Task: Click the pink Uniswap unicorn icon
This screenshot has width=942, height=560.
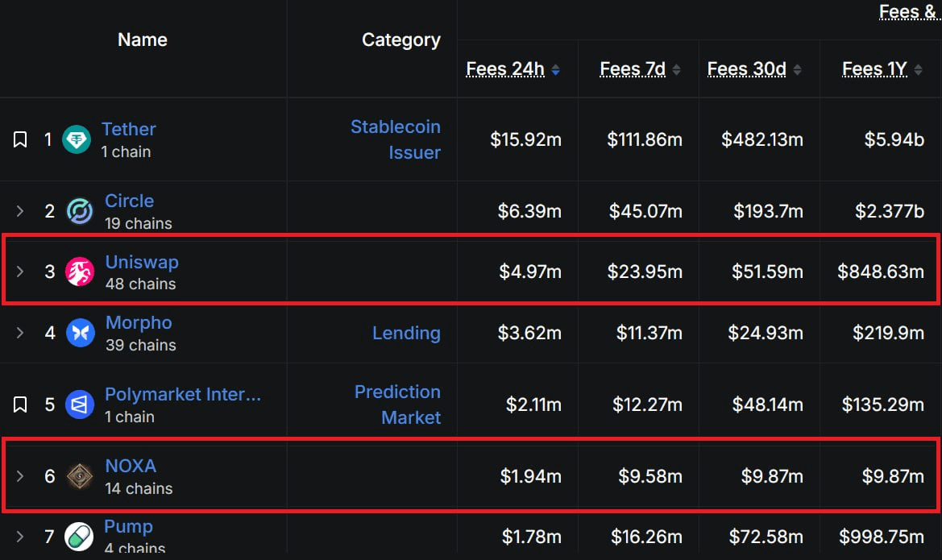Action: point(80,272)
